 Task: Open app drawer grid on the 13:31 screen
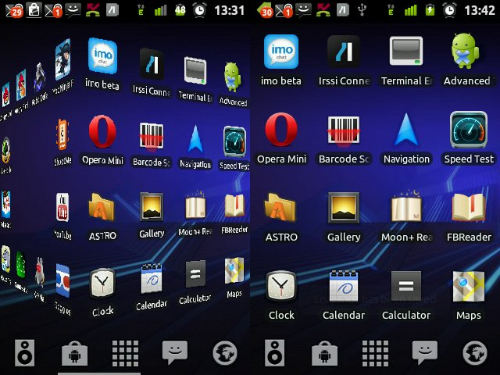[x=125, y=353]
